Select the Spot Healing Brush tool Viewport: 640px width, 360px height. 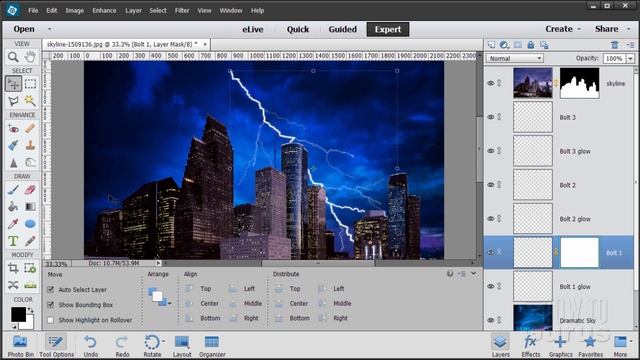pyautogui.click(x=30, y=129)
